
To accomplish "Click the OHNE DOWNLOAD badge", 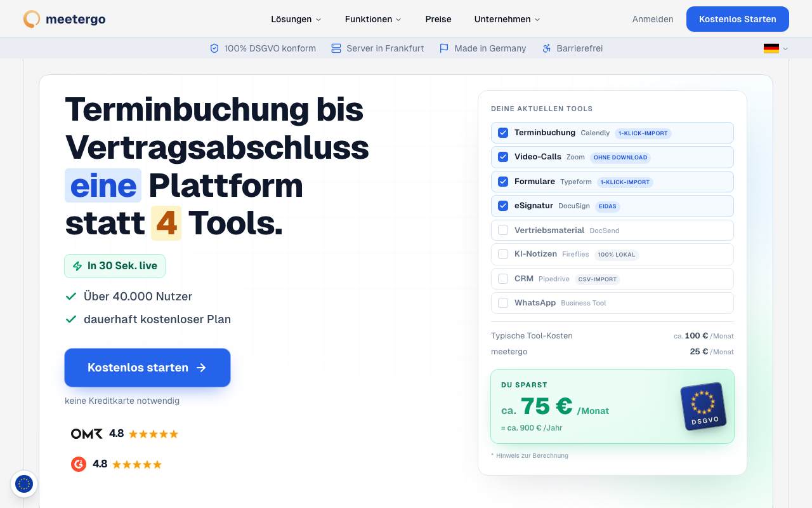I will (x=620, y=157).
